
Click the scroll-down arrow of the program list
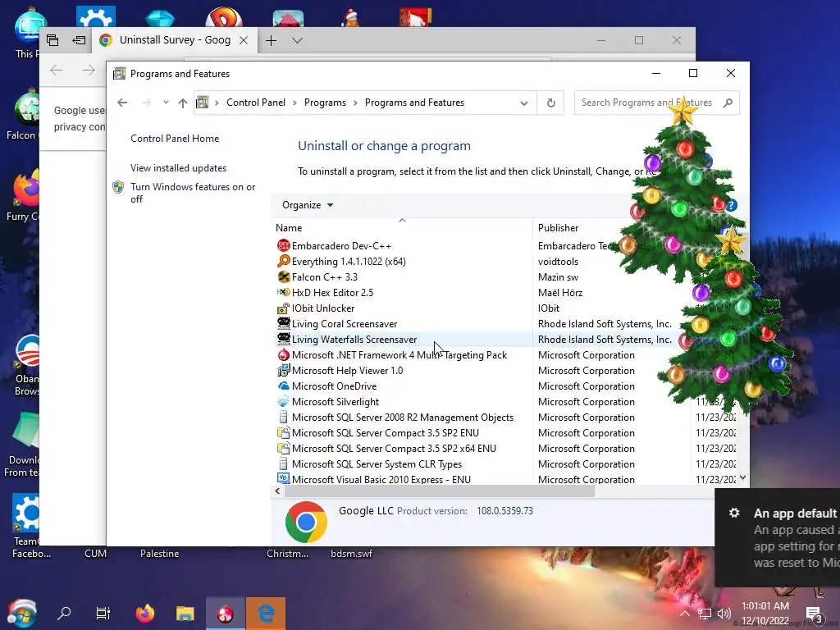742,477
